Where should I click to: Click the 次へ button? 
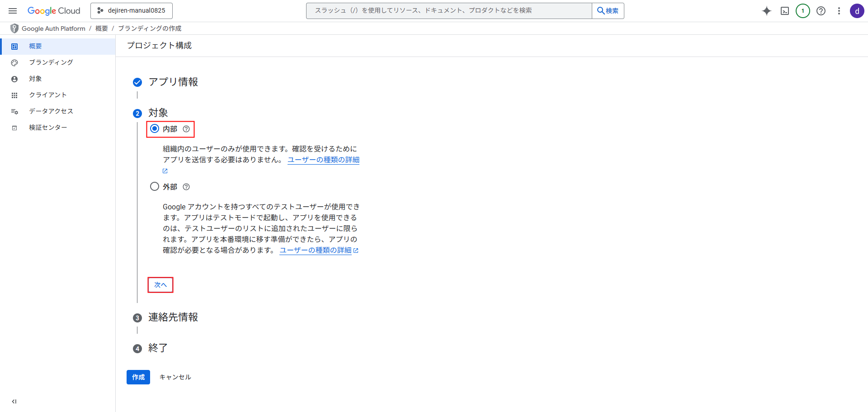(x=160, y=285)
